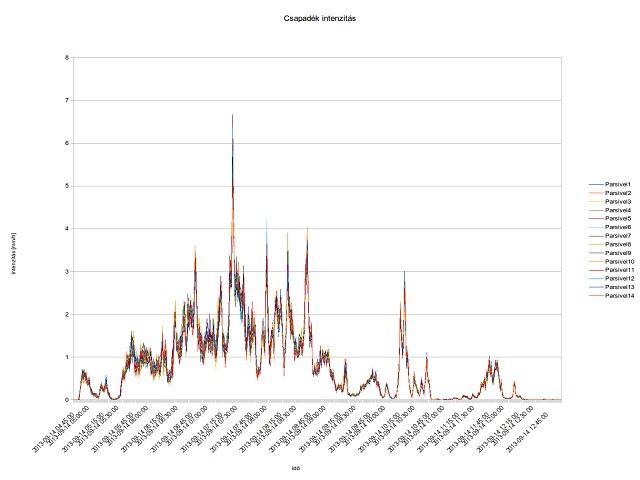Image resolution: width=640 pixels, height=480 pixels.
Task: Click the isolated peak reaching about 3
Action: tap(404, 272)
